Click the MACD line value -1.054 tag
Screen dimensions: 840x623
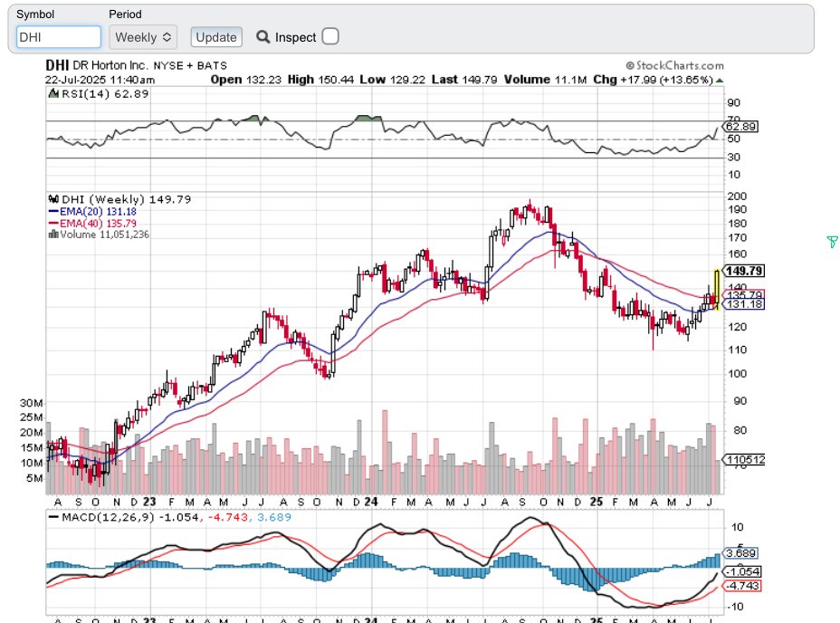point(743,571)
